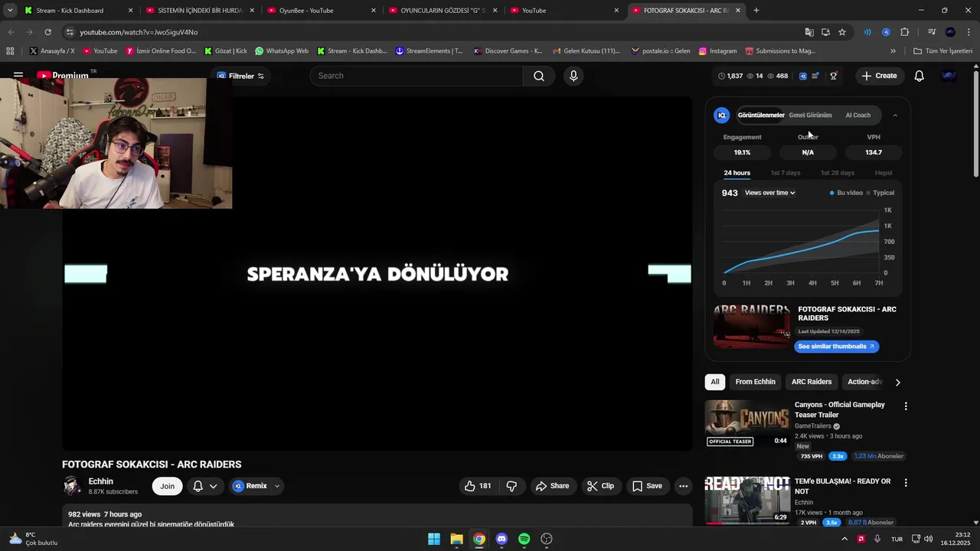Switch to Genel Görünüm tab

click(810, 116)
